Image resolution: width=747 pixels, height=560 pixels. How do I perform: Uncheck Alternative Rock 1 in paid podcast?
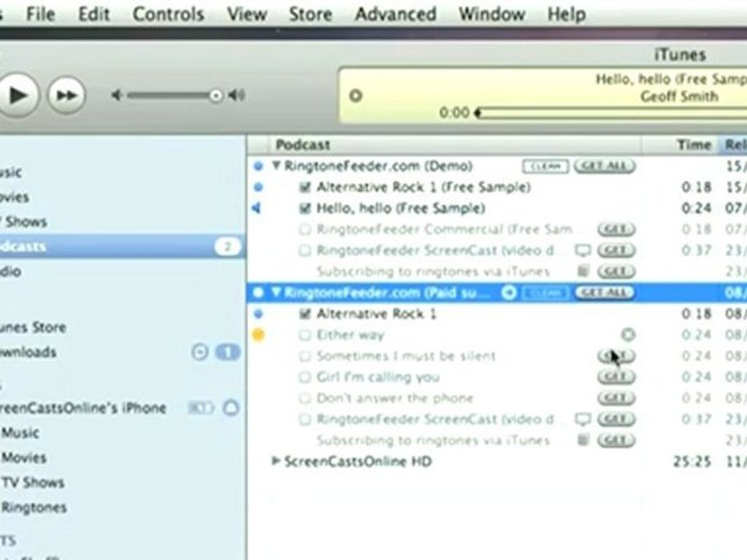tap(305, 313)
